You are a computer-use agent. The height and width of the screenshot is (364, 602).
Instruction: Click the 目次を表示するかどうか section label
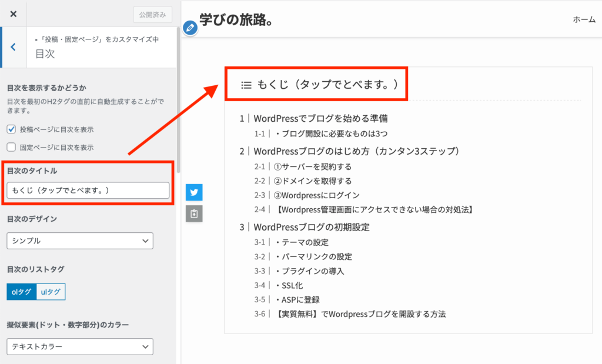(x=46, y=88)
